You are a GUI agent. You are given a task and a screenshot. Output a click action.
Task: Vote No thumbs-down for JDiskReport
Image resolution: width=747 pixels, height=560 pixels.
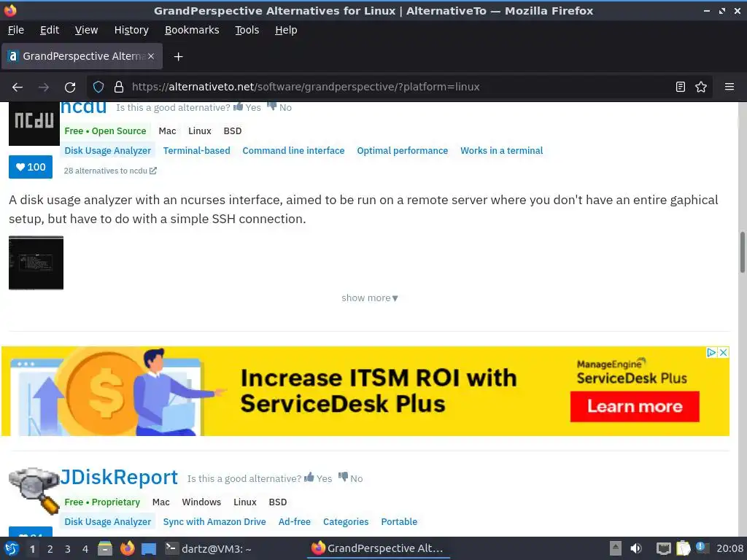pos(350,478)
